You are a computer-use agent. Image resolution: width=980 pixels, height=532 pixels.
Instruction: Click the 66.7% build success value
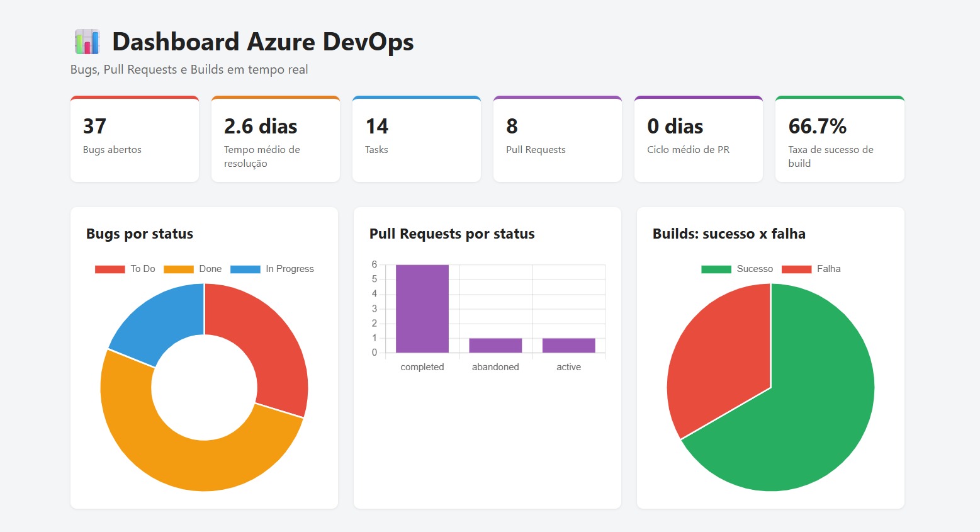click(x=818, y=127)
